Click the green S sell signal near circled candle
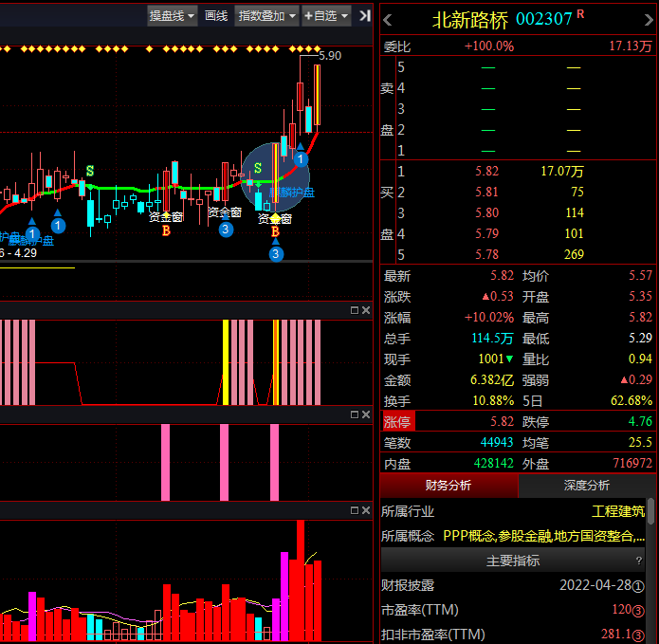Image resolution: width=659 pixels, height=644 pixels. 258,168
